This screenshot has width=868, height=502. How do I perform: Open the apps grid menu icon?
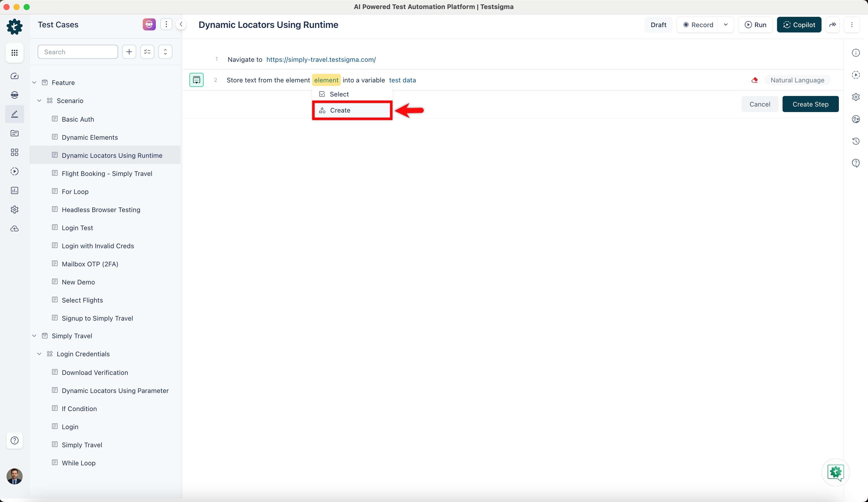15,53
